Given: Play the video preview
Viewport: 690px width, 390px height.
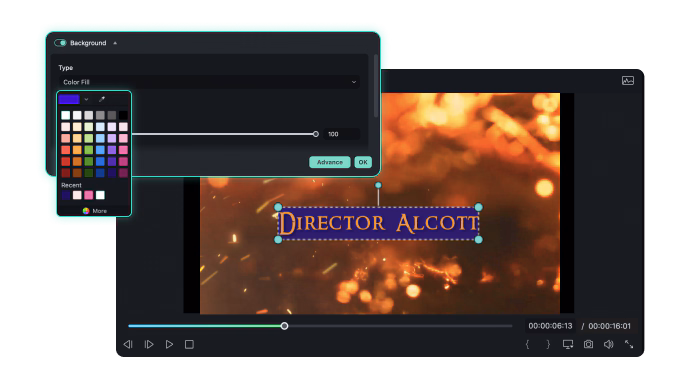Looking at the screenshot, I should 169,344.
